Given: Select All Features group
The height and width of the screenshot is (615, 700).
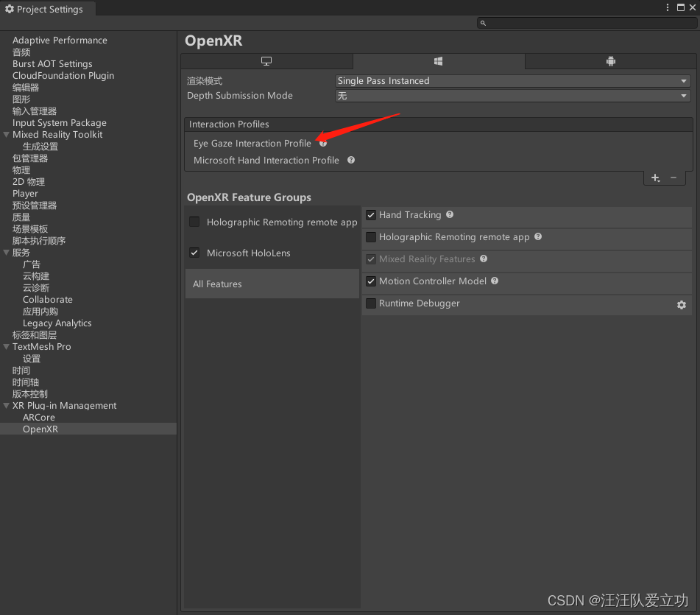Looking at the screenshot, I should tap(272, 284).
